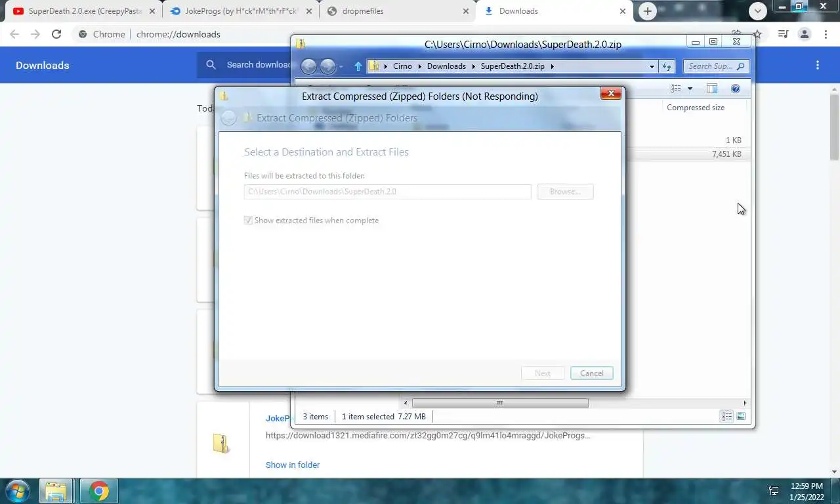Click the Explorer horizontal scrollbar thumb
This screenshot has height=504, width=840.
click(x=500, y=403)
